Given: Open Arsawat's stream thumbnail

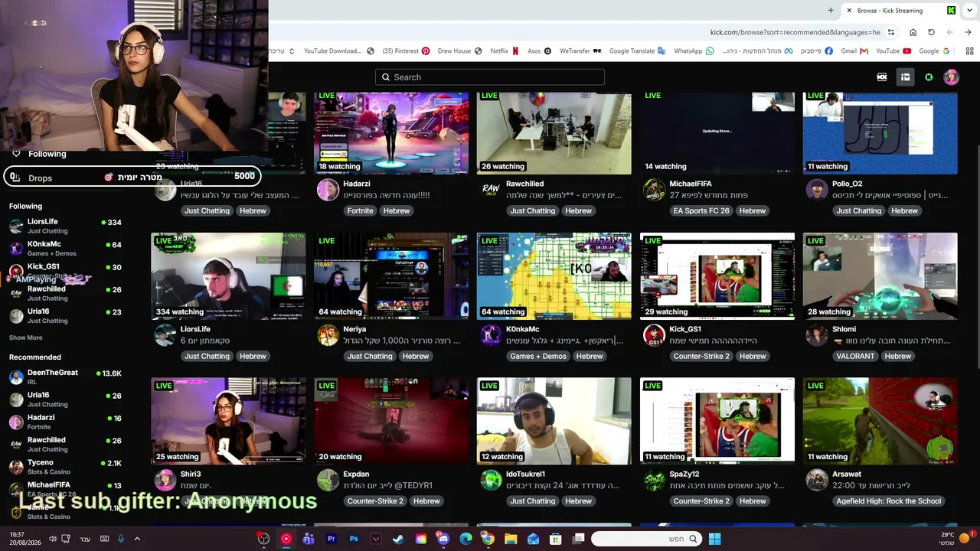Looking at the screenshot, I should (880, 421).
